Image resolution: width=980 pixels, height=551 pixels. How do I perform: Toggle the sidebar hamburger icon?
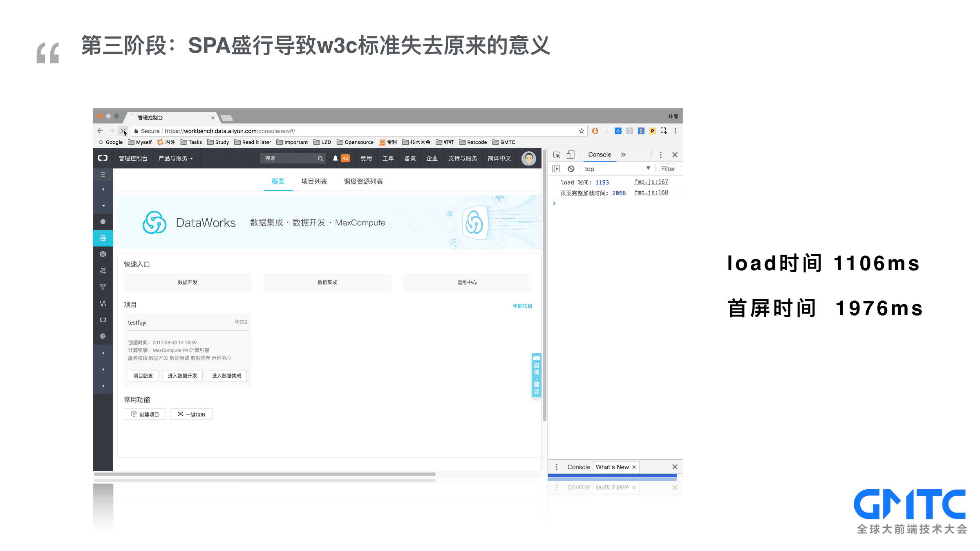coord(103,174)
